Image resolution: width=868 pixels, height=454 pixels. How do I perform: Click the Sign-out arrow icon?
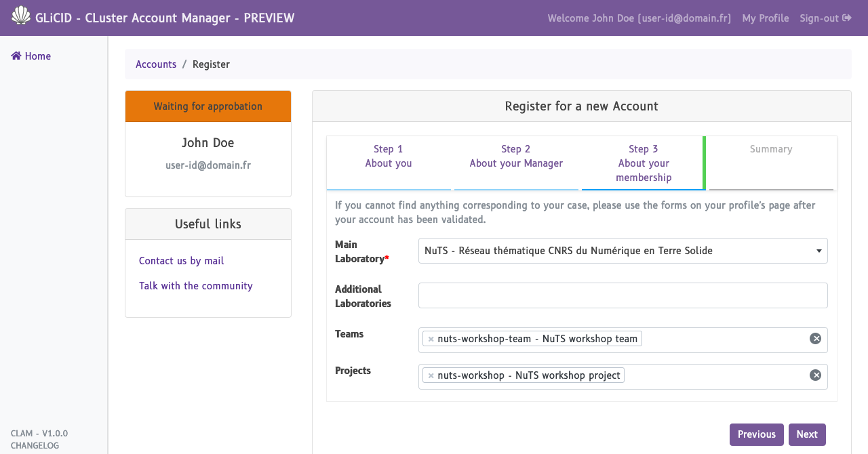tap(847, 18)
